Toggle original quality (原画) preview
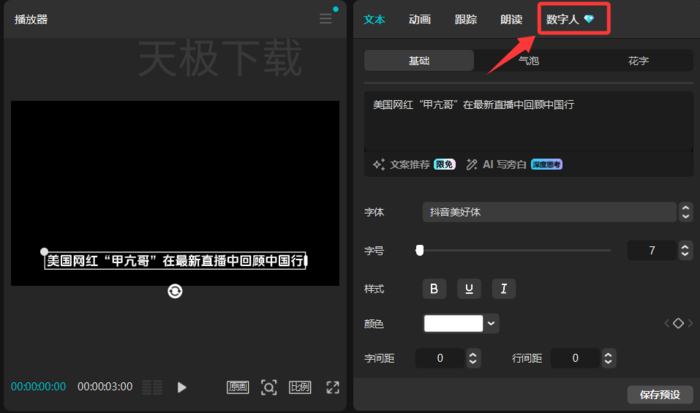Image resolution: width=700 pixels, height=413 pixels. [238, 387]
